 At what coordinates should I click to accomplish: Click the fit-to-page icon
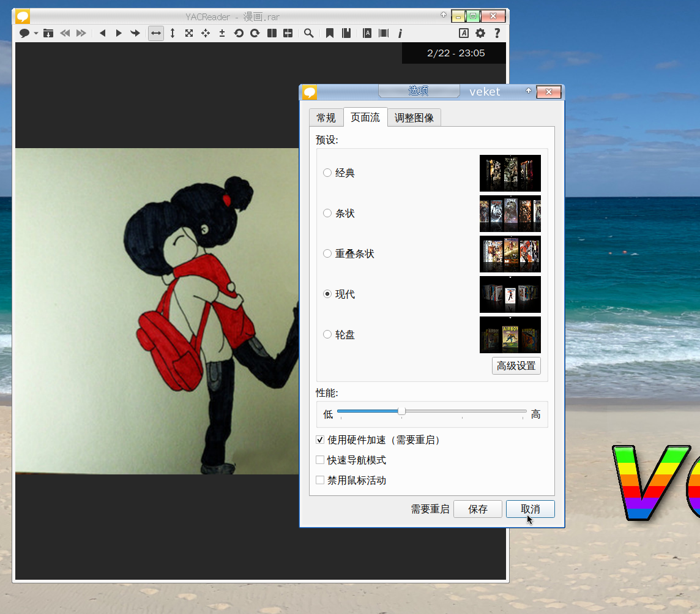coord(206,33)
